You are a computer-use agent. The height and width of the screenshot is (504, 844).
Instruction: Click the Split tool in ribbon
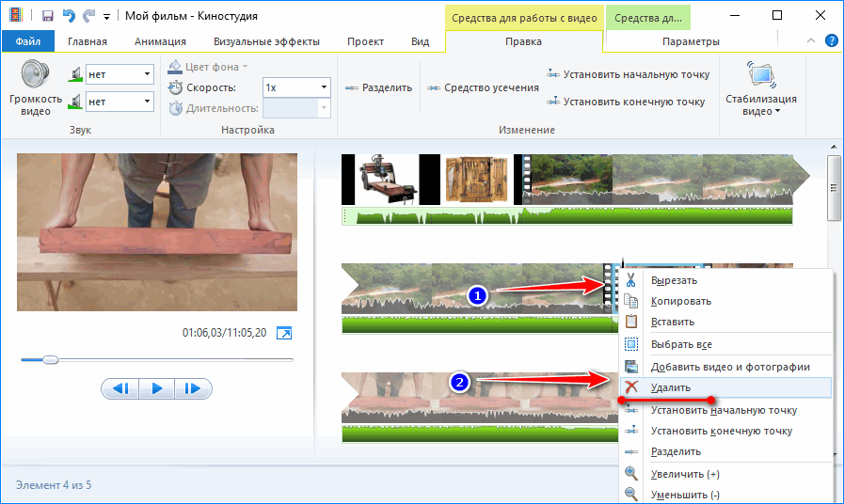(379, 87)
